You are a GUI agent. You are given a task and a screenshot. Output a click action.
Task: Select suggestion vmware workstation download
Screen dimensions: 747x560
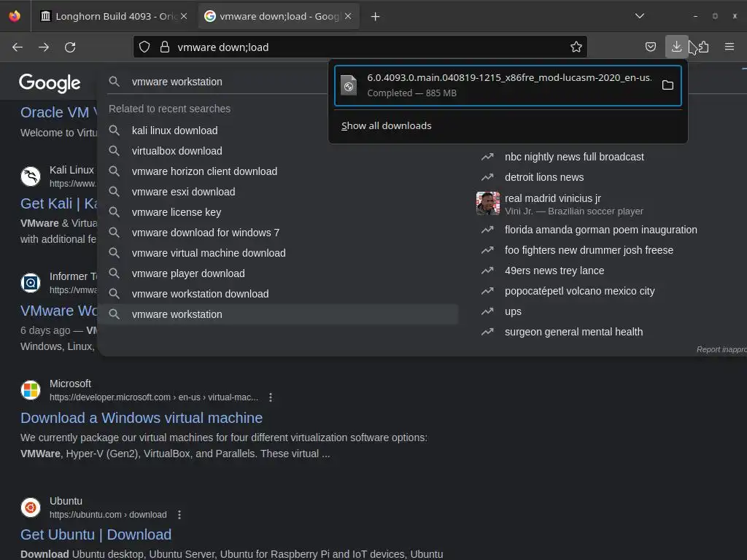click(200, 295)
